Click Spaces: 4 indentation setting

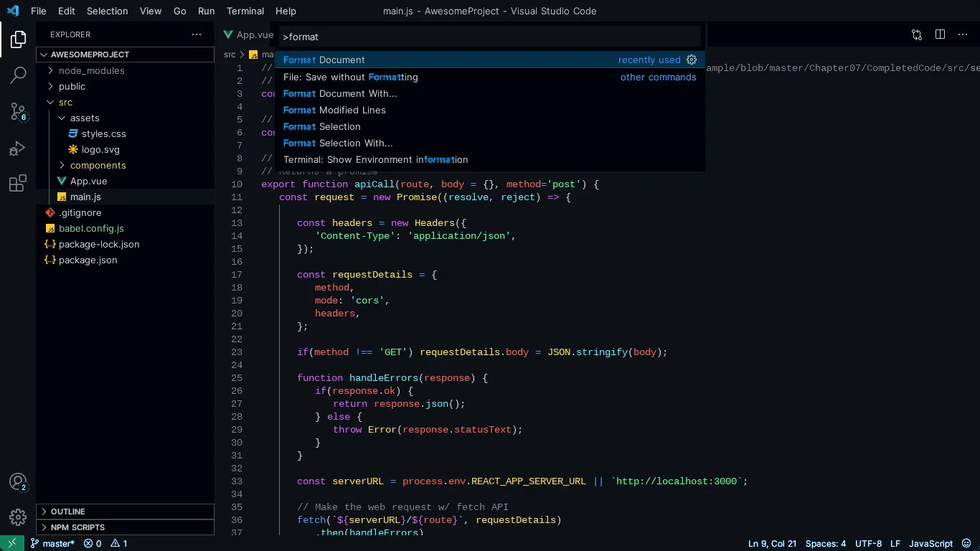(x=826, y=543)
